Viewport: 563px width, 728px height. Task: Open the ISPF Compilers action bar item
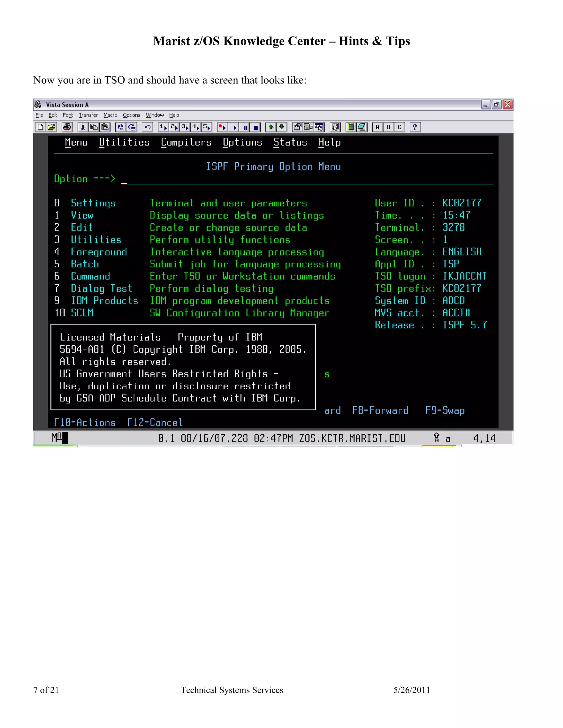point(186,142)
